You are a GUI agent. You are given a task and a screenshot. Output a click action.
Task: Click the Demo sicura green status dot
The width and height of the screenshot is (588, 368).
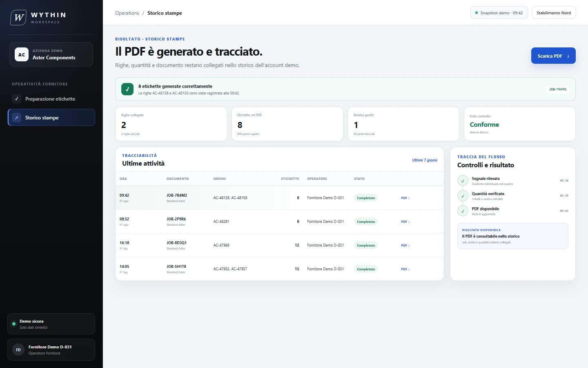click(14, 324)
